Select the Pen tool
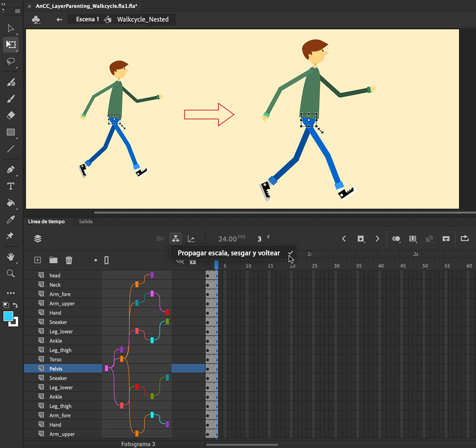 coord(11,169)
